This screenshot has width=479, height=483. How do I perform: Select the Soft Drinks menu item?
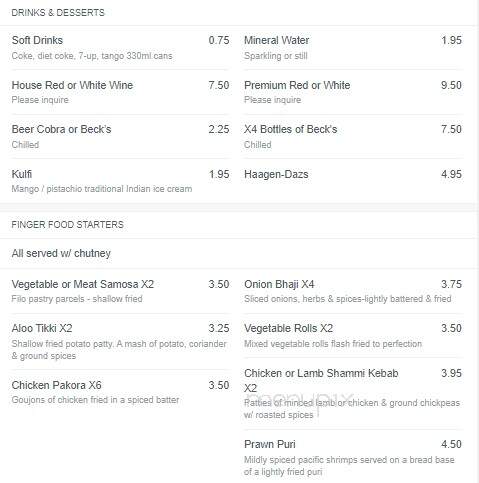(x=120, y=48)
